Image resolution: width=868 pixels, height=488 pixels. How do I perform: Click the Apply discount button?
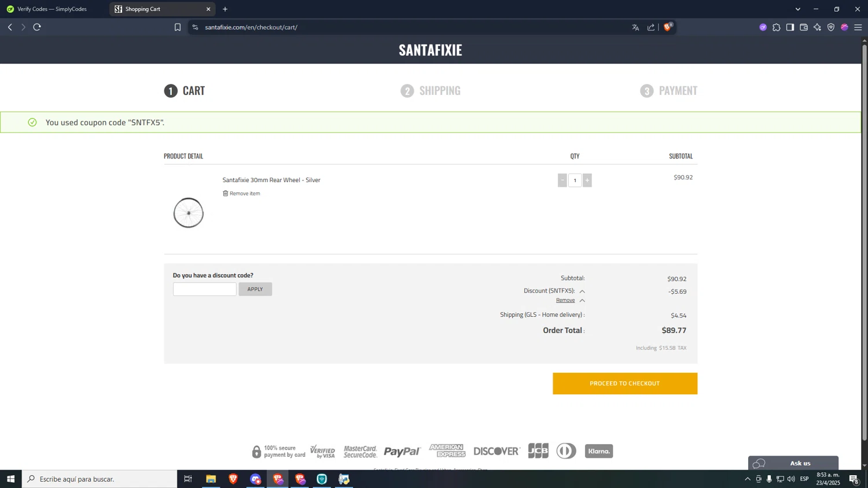tap(255, 289)
